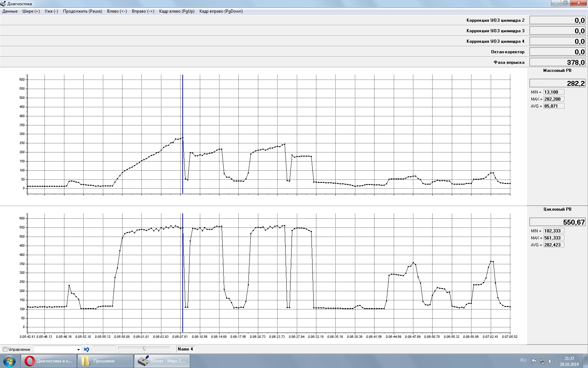
Task: Click the Action Center flag tray icon
Action: (534, 361)
